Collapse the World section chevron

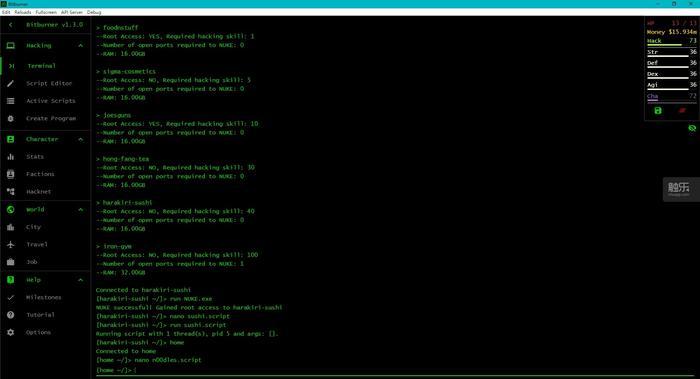[81, 209]
